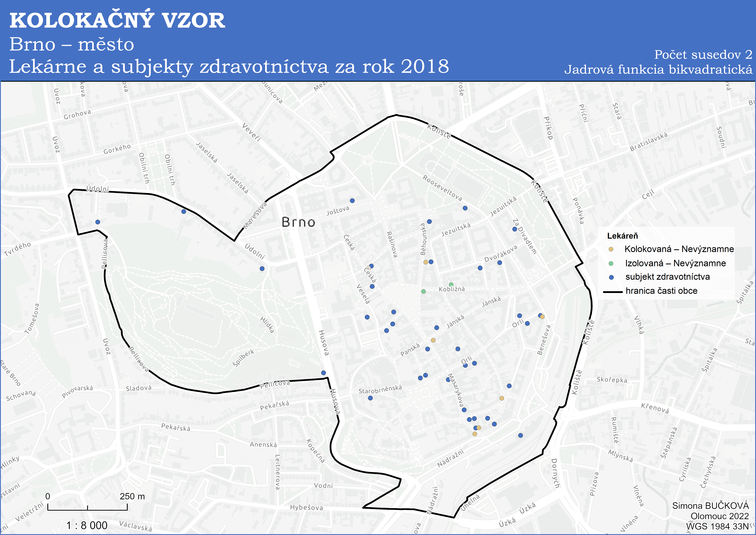Image resolution: width=756 pixels, height=535 pixels.
Task: Click the orange Kolokovaná legend symbol
Action: (611, 249)
